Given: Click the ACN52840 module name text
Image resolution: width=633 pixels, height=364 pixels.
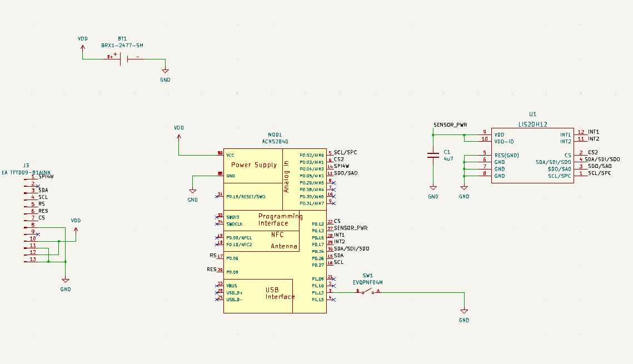Looking at the screenshot, I should point(275,142).
